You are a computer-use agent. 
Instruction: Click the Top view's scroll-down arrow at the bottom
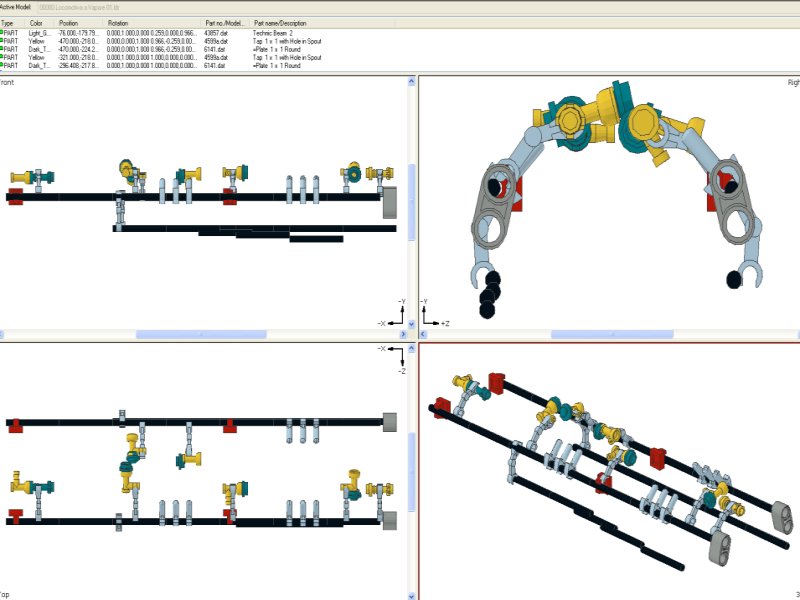click(412, 595)
